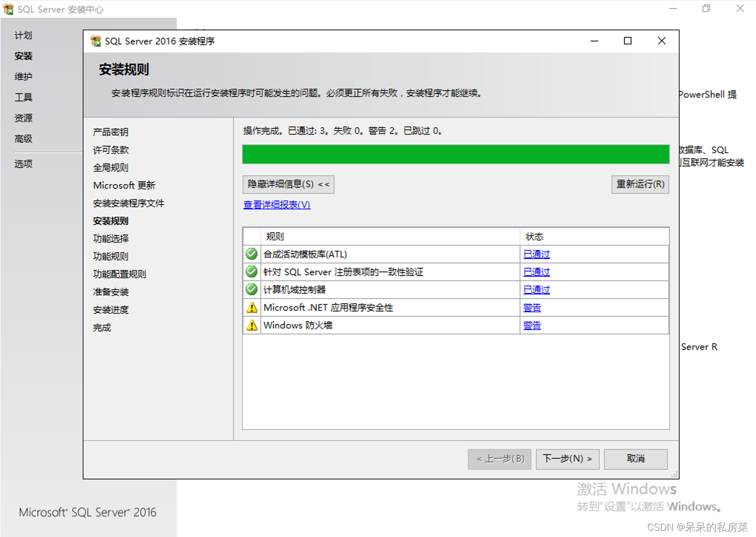Open 警告 link for Windows 防火墙
The image size is (756, 537).
[x=532, y=325]
